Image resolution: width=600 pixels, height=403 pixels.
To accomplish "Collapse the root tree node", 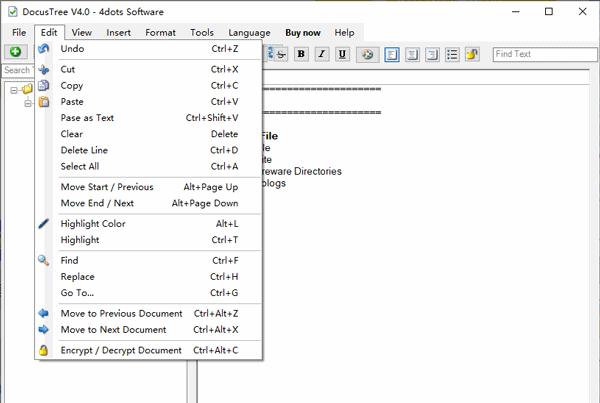I will (14, 89).
